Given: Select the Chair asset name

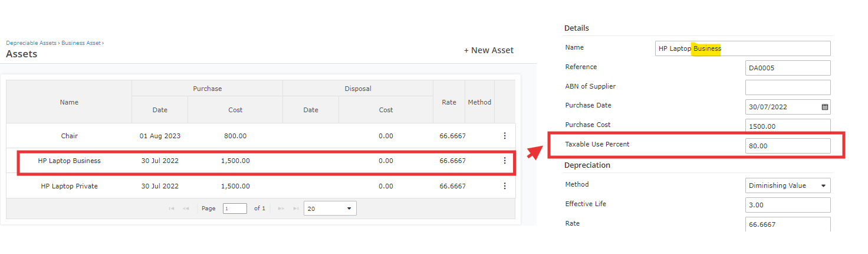Looking at the screenshot, I should click(x=69, y=136).
